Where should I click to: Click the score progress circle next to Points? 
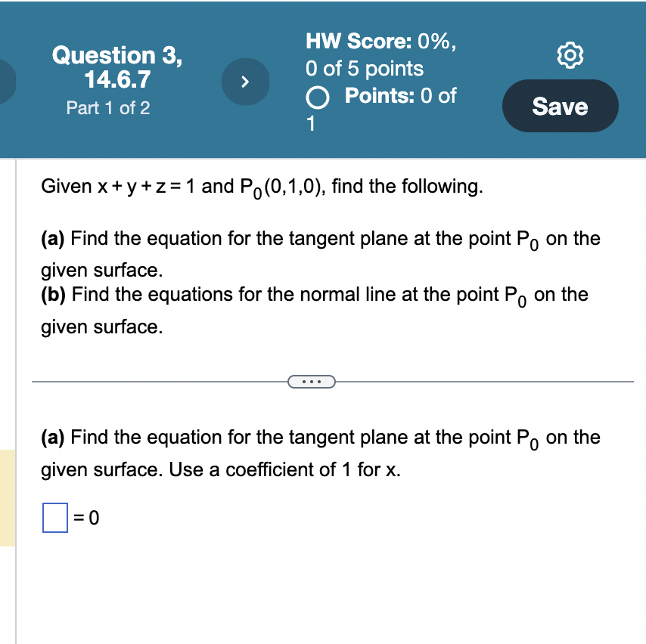coord(318,98)
